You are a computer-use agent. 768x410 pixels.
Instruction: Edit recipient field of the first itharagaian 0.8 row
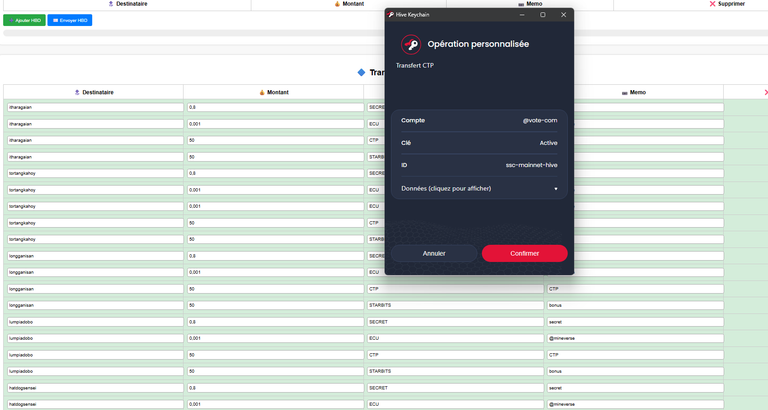coord(95,107)
